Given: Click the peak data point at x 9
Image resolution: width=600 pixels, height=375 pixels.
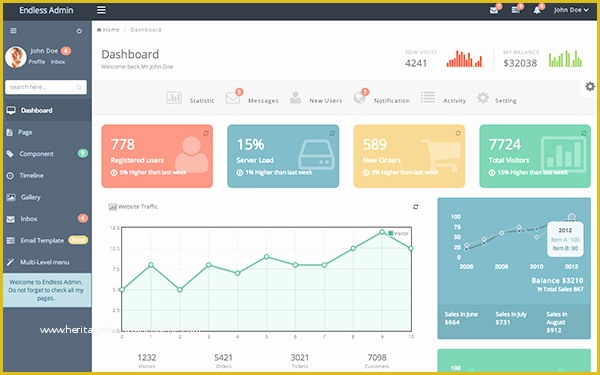Looking at the screenshot, I should pyautogui.click(x=382, y=232).
